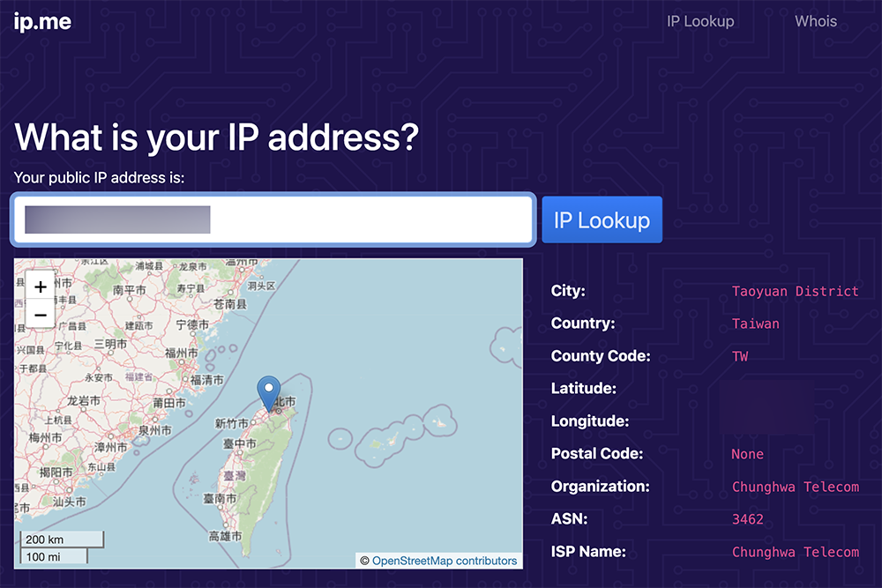Click the ISP Name value Chunghwa Telecom
882x588 pixels.
(797, 552)
